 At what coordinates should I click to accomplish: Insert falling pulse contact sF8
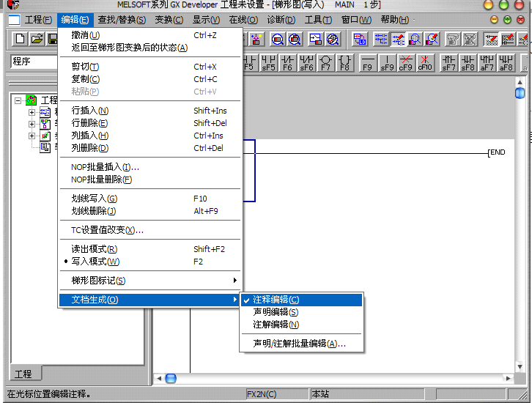pos(468,63)
